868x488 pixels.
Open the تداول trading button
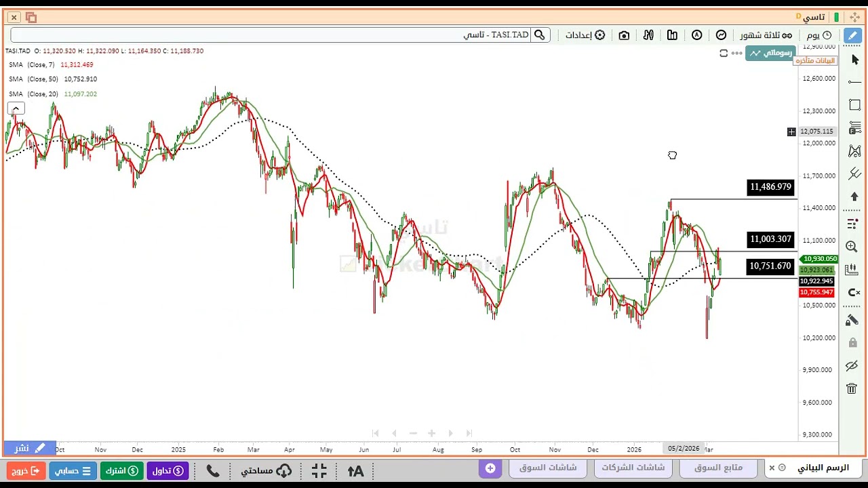[168, 470]
